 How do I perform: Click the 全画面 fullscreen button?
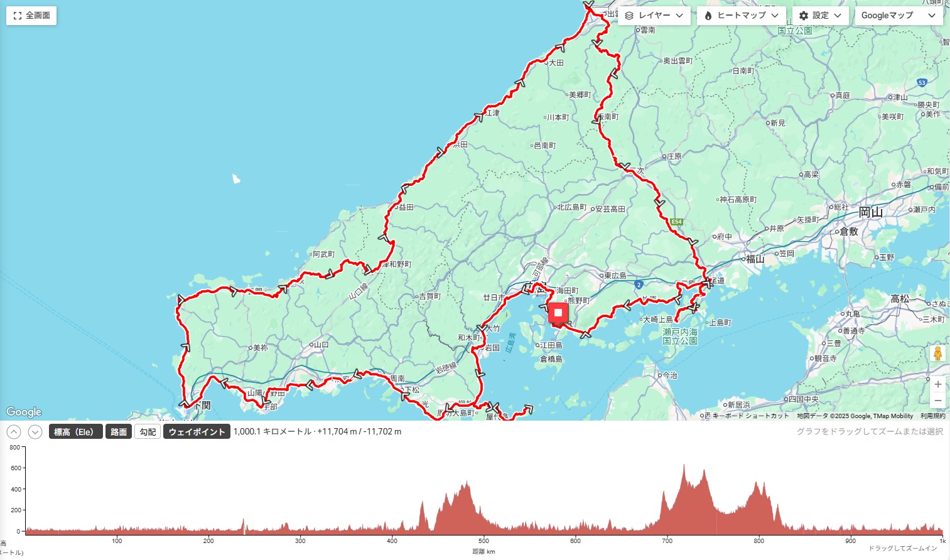(x=31, y=16)
